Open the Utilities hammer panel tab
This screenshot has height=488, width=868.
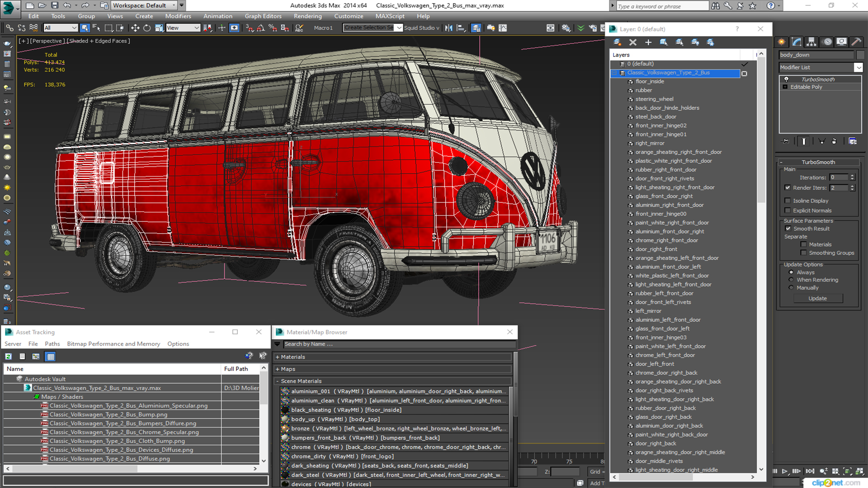(856, 42)
